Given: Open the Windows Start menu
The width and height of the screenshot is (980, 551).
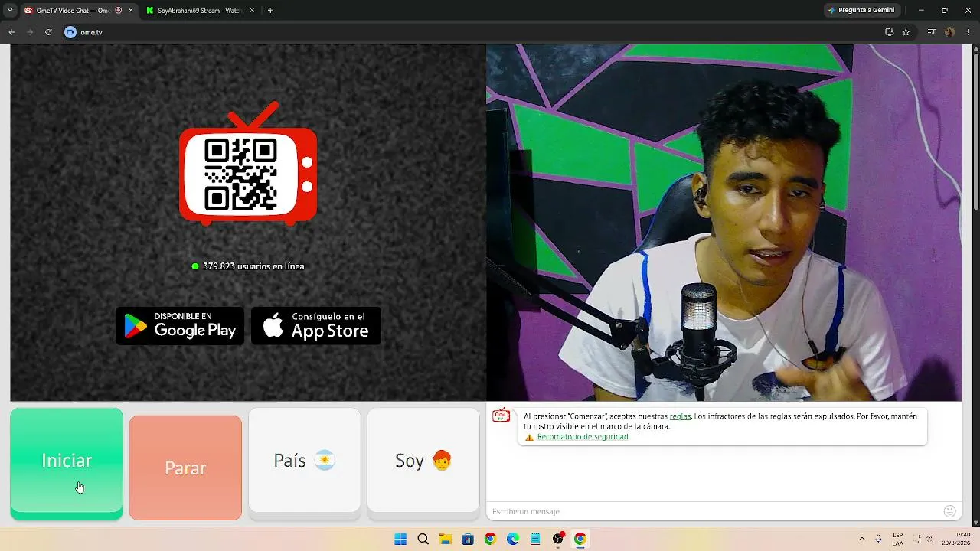Looking at the screenshot, I should (x=400, y=539).
